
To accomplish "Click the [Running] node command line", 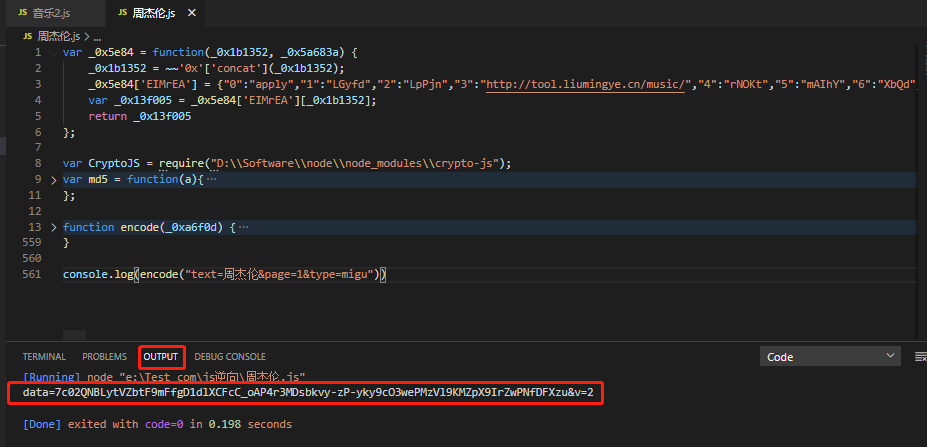I will tap(164, 376).
